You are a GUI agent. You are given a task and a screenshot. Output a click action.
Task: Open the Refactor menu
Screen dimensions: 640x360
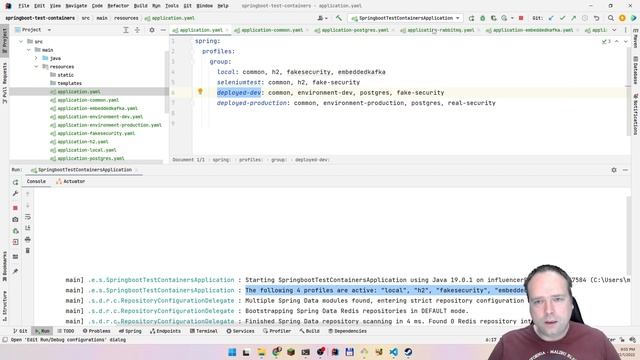[118, 6]
